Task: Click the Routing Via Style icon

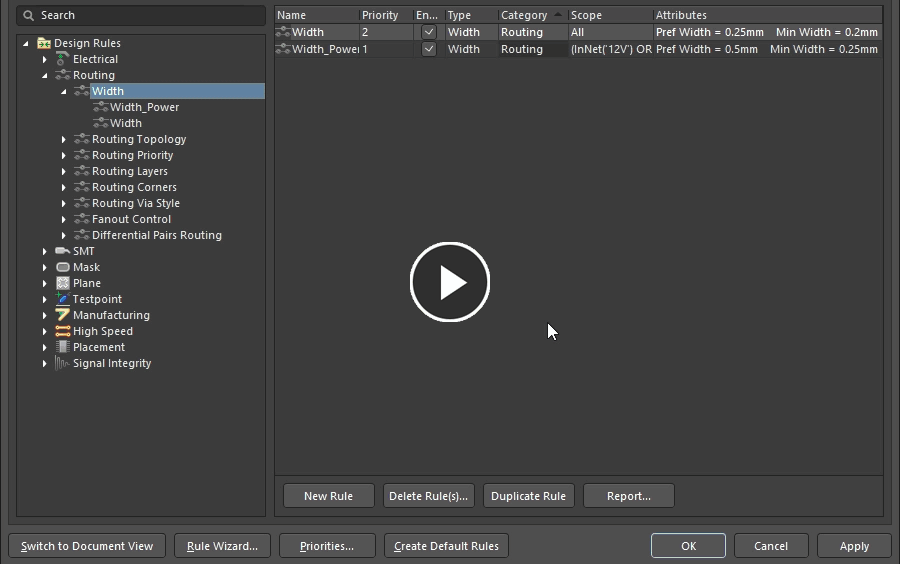Action: click(x=82, y=204)
